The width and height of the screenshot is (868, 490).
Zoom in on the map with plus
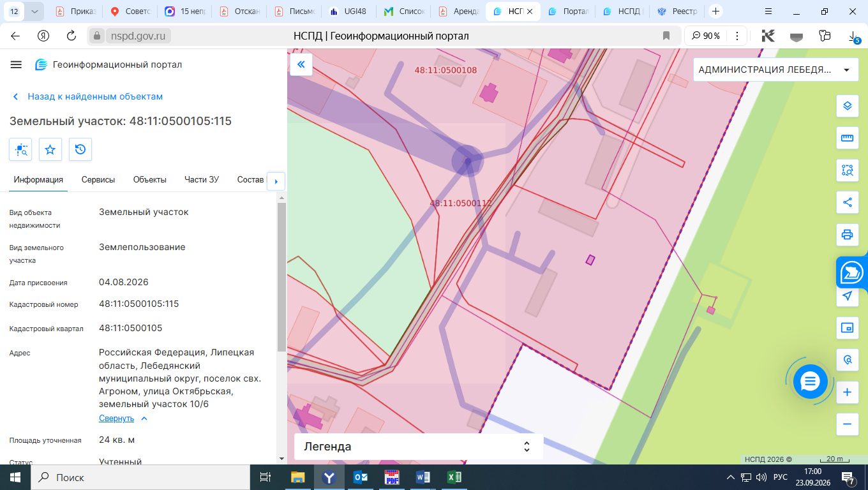point(847,392)
